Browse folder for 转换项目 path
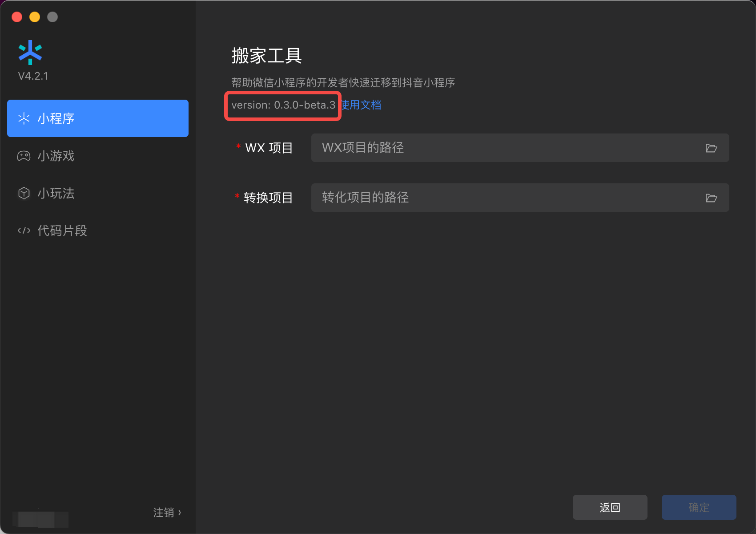Image resolution: width=756 pixels, height=534 pixels. [711, 198]
